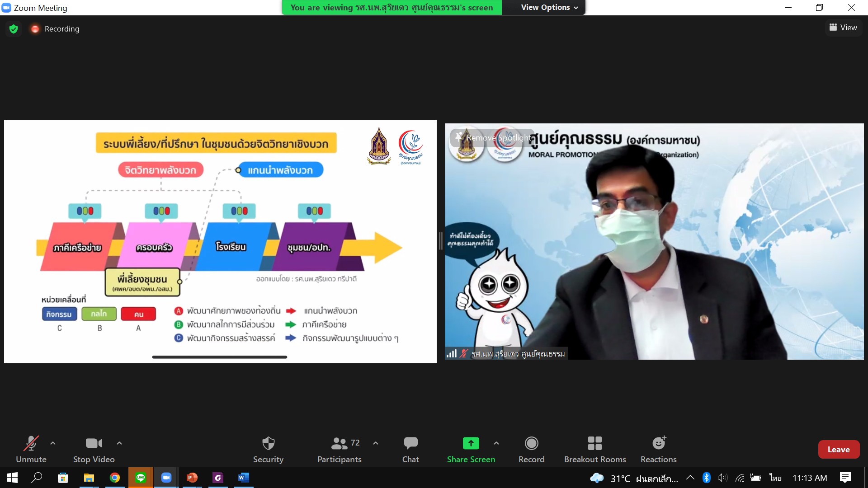Open Breakout Rooms
This screenshot has height=488, width=868.
tap(595, 450)
